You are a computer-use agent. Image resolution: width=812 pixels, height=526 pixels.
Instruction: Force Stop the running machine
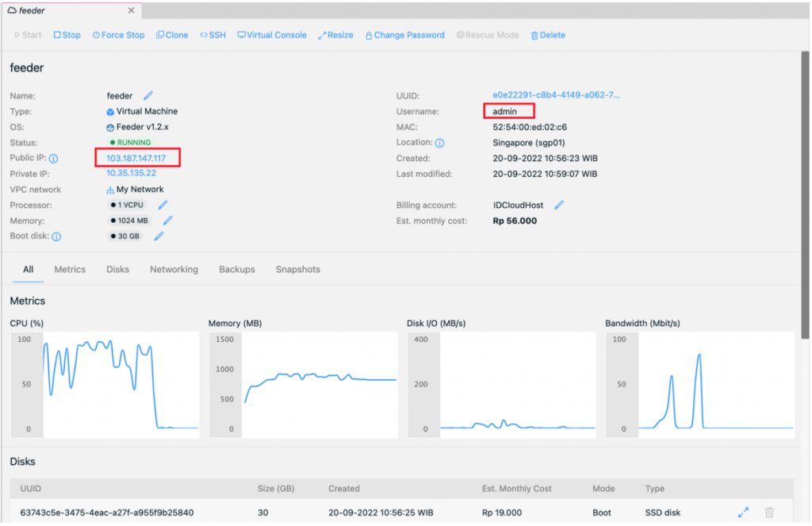118,35
